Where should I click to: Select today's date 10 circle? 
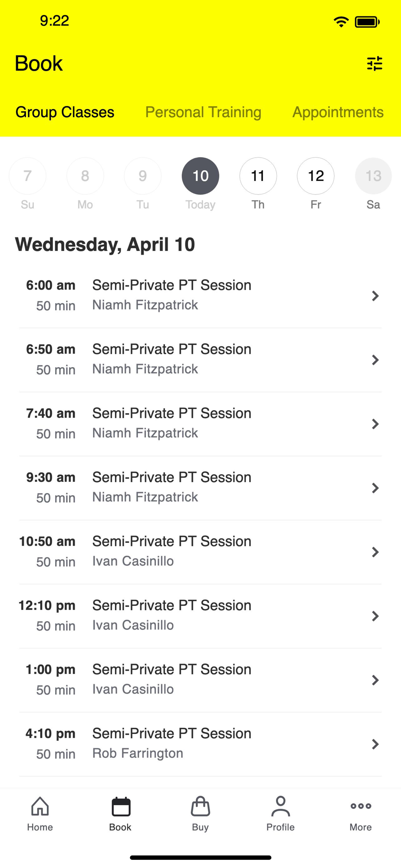(200, 176)
